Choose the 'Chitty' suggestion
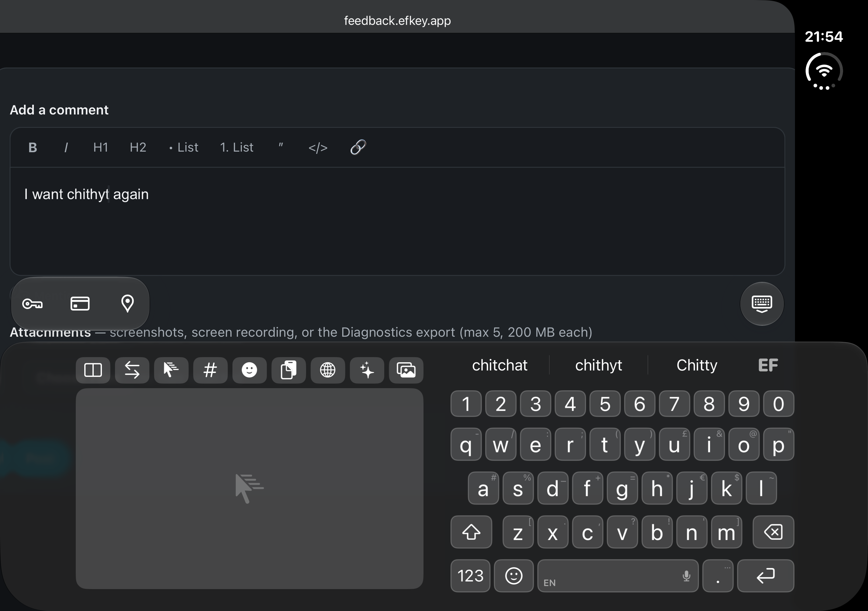 pyautogui.click(x=697, y=365)
